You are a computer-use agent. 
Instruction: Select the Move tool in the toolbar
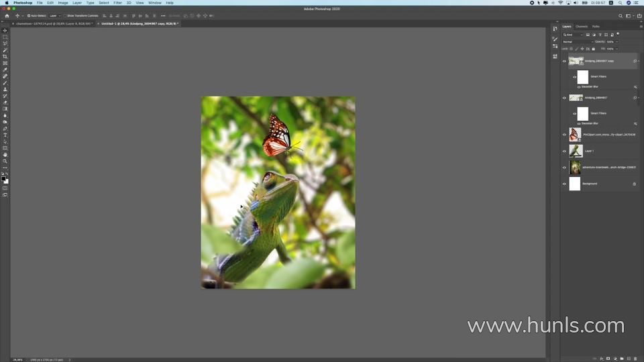pos(5,31)
